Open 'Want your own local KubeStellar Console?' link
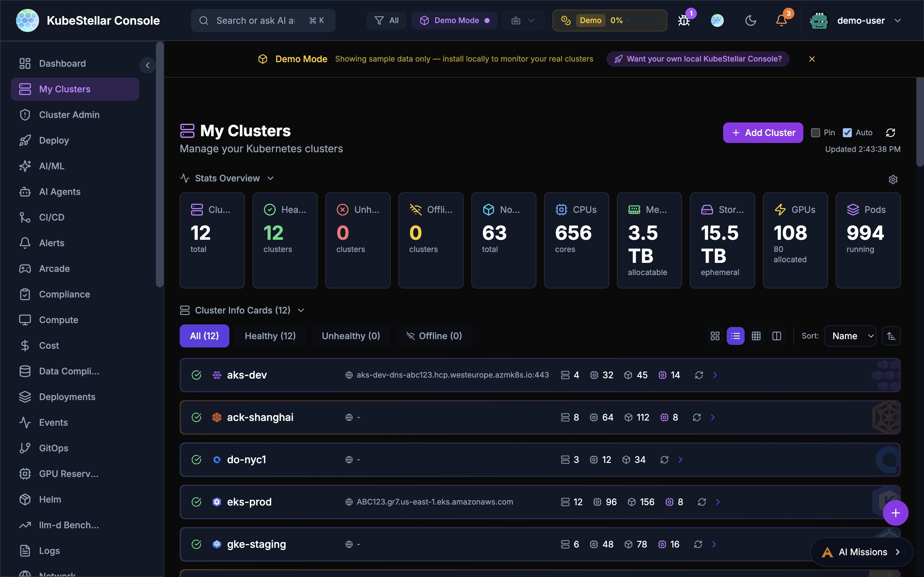The width and height of the screenshot is (924, 577). (697, 59)
